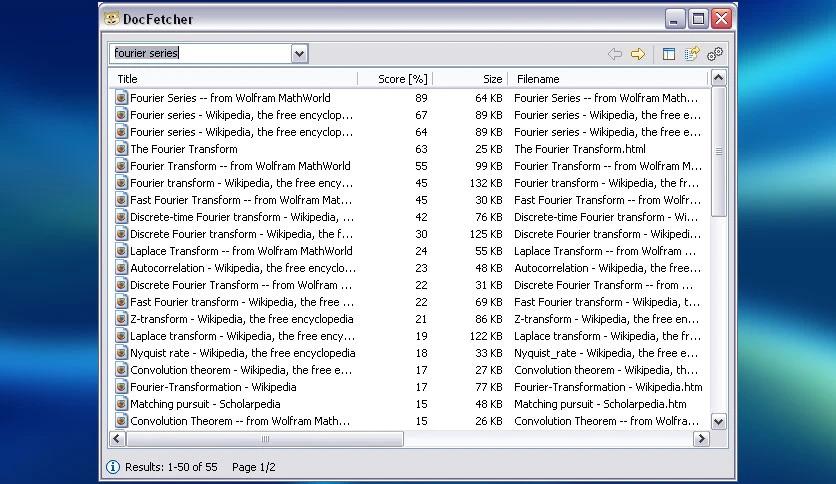Image resolution: width=836 pixels, height=484 pixels.
Task: Open preferences gears icon
Action: pos(714,54)
